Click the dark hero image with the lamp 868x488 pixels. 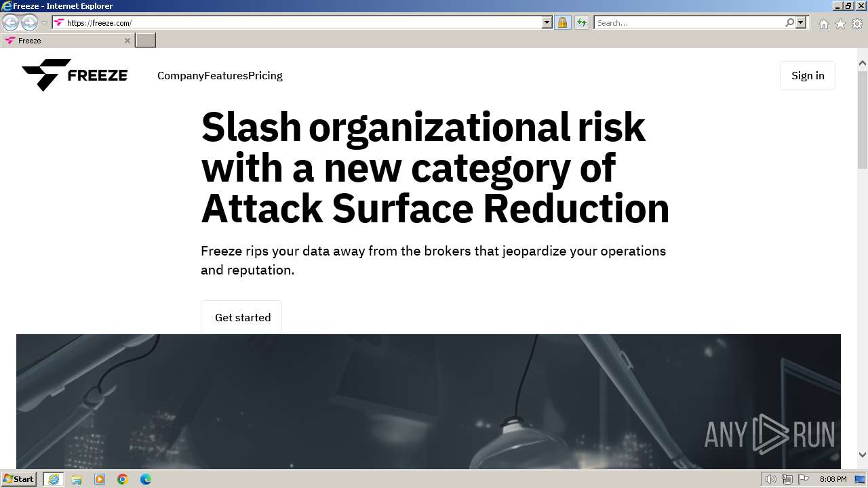429,401
